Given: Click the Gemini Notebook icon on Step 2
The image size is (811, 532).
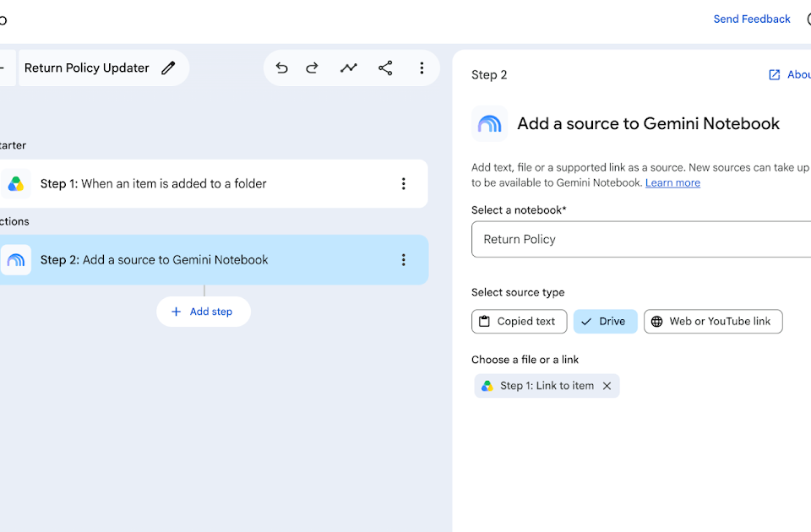Looking at the screenshot, I should (16, 259).
